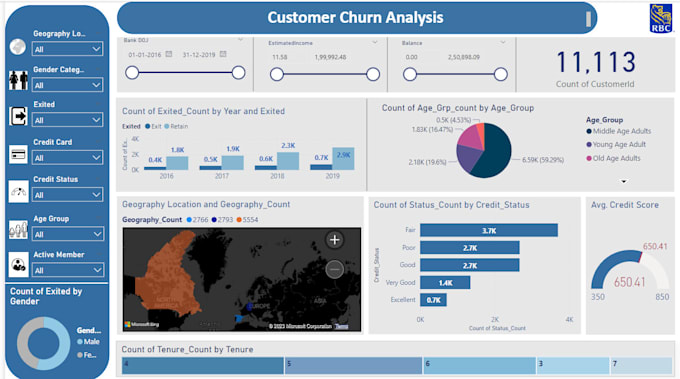Click the Bank DOJ slider left handle

[132, 72]
